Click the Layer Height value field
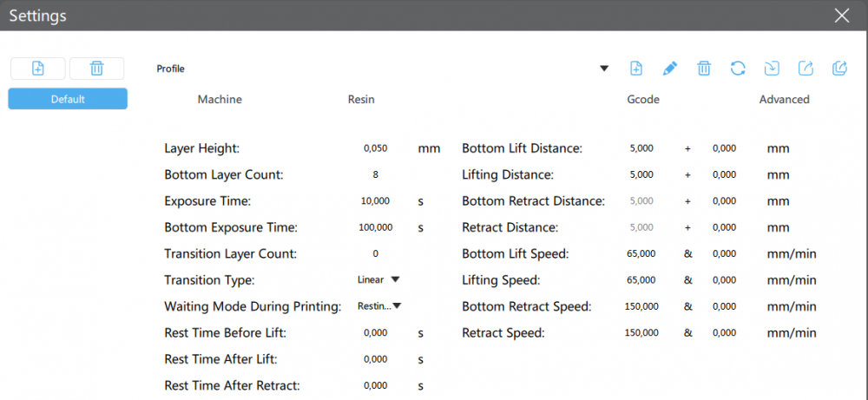 coord(376,148)
